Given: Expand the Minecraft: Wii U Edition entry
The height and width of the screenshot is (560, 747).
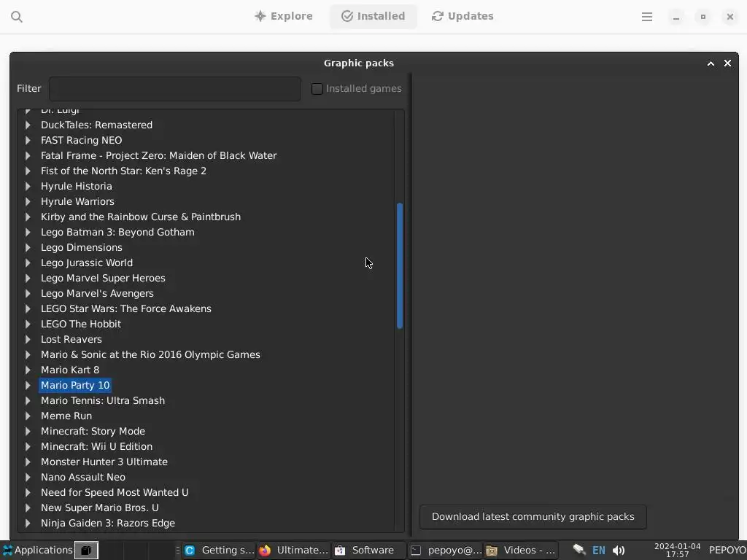Looking at the screenshot, I should 28,446.
